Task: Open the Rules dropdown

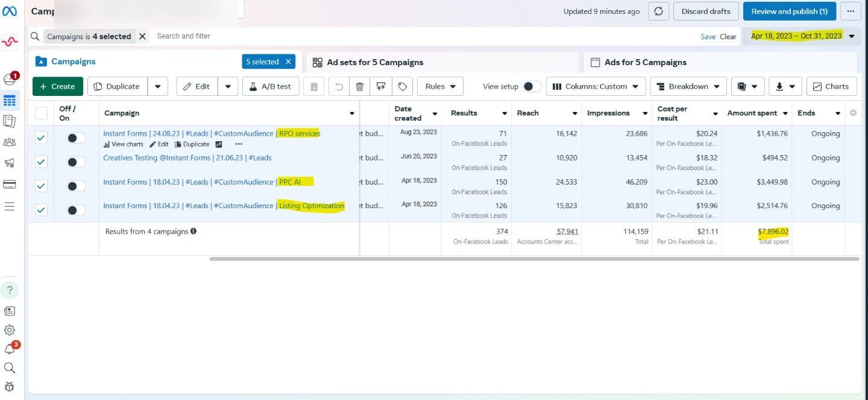Action: [440, 86]
